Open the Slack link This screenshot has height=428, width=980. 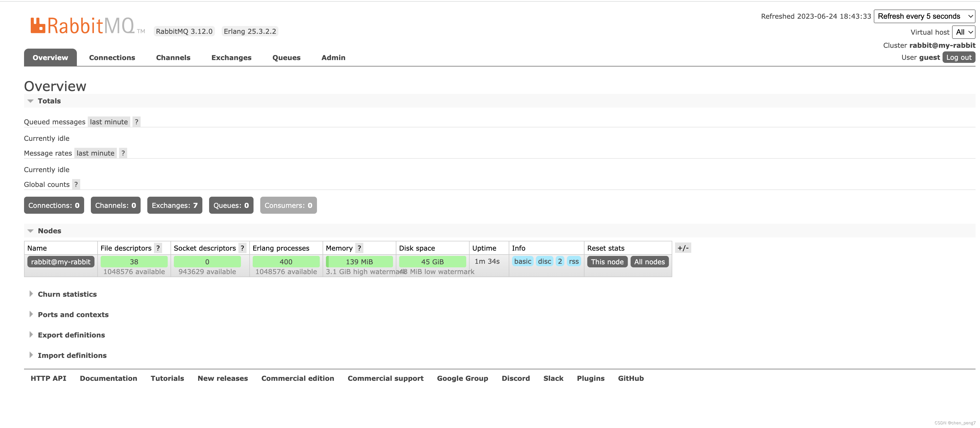553,379
